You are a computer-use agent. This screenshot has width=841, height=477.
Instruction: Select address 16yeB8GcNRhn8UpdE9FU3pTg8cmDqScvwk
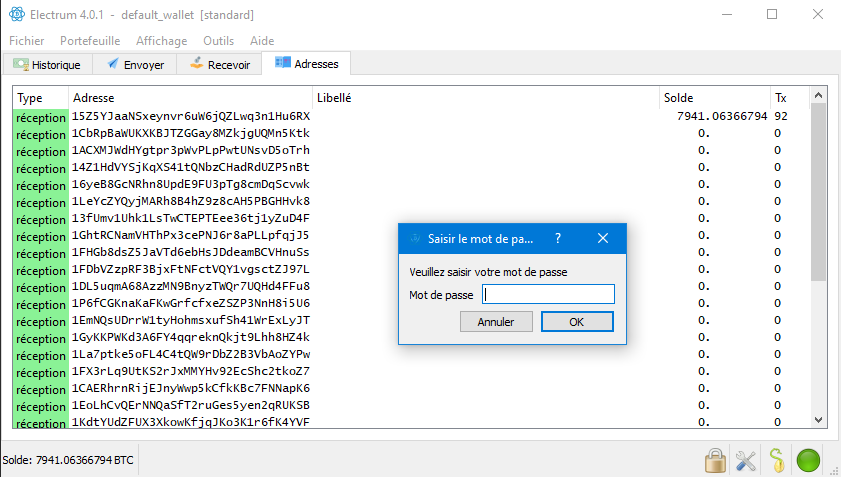click(x=191, y=184)
